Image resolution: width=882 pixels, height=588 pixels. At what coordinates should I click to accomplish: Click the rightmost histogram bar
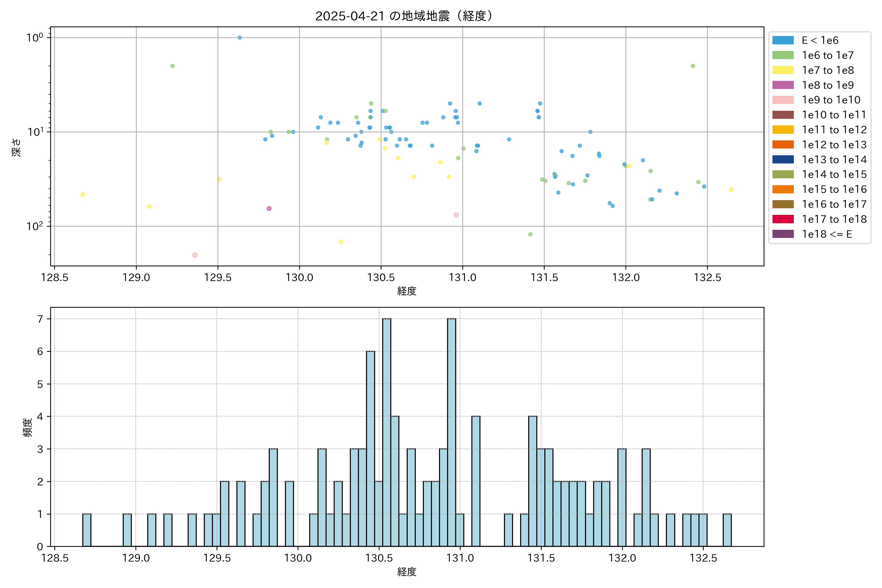coord(727,530)
